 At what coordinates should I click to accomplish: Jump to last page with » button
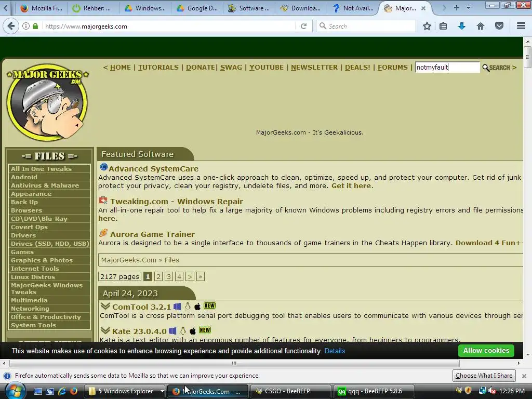pos(201,276)
